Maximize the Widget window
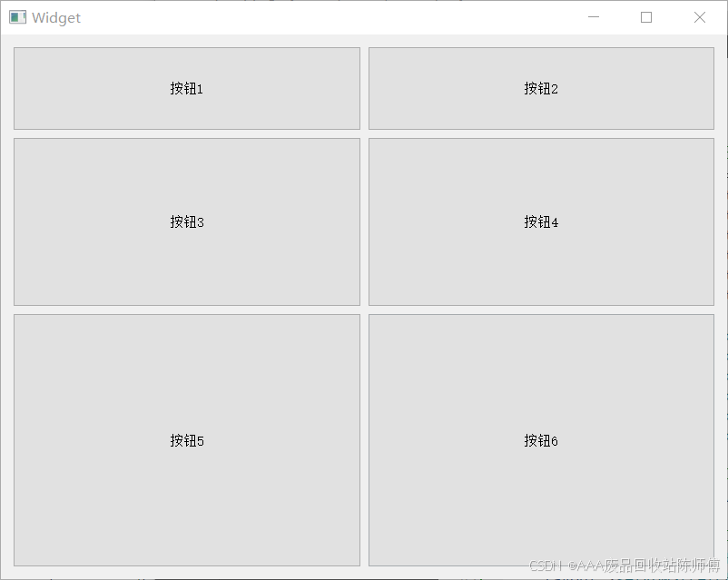This screenshot has height=580, width=728. click(x=645, y=17)
